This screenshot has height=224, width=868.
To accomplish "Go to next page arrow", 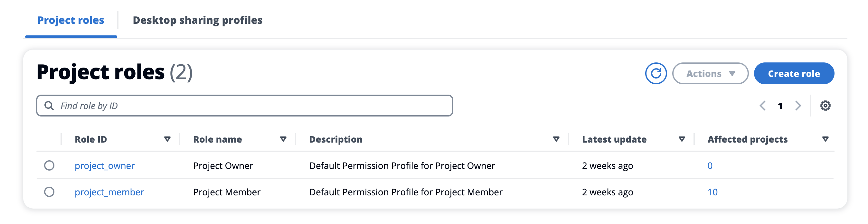I will tap(798, 106).
